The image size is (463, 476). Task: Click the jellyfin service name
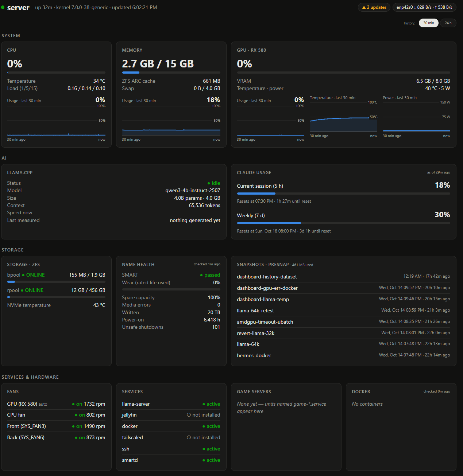pyautogui.click(x=129, y=415)
